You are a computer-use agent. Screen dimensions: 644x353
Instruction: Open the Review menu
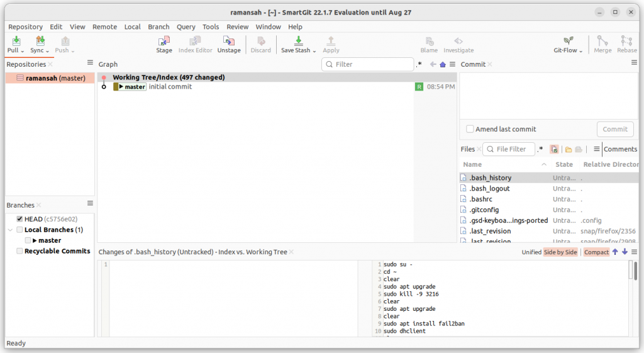237,26
